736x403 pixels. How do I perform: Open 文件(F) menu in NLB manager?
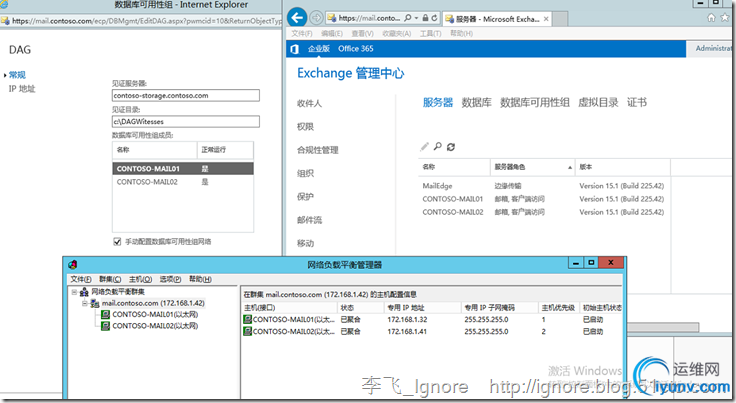(81, 279)
